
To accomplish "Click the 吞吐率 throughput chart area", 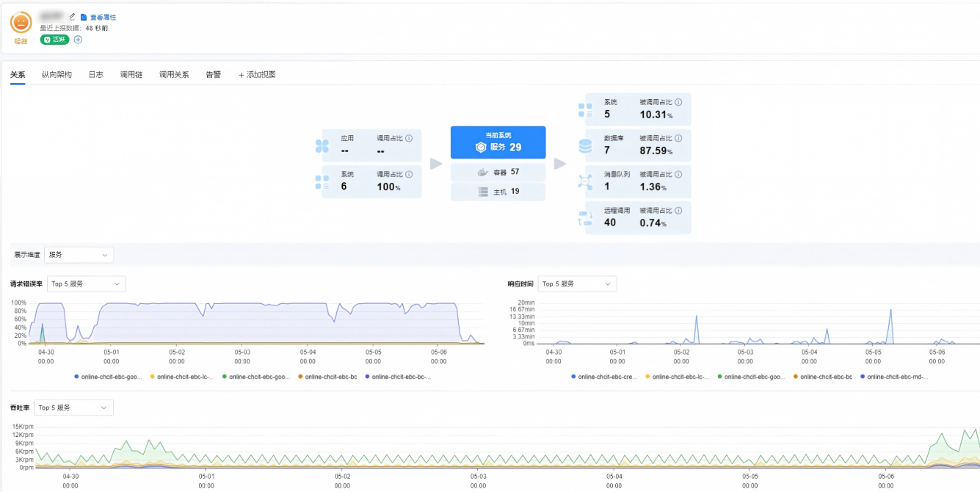I will click(x=507, y=446).
